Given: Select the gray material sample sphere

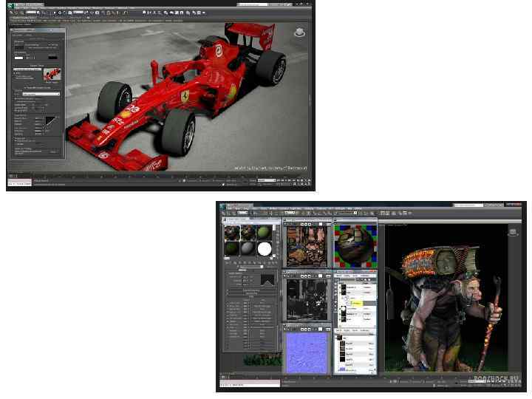Looking at the screenshot, I should point(248,248).
